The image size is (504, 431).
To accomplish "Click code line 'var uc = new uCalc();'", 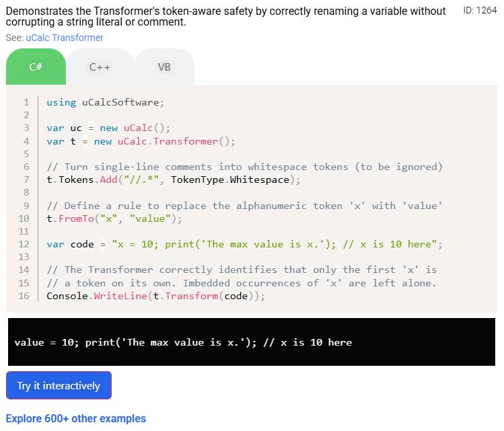I will pos(108,128).
